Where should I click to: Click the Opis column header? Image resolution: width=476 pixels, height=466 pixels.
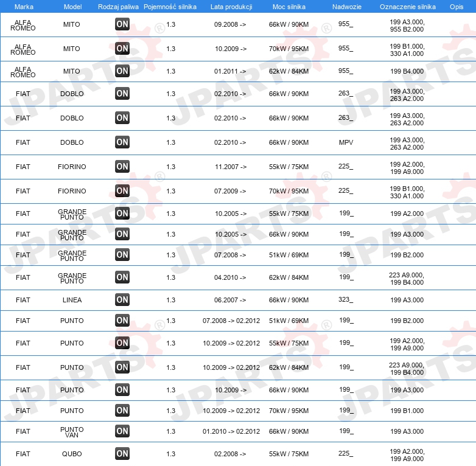pos(457,7)
